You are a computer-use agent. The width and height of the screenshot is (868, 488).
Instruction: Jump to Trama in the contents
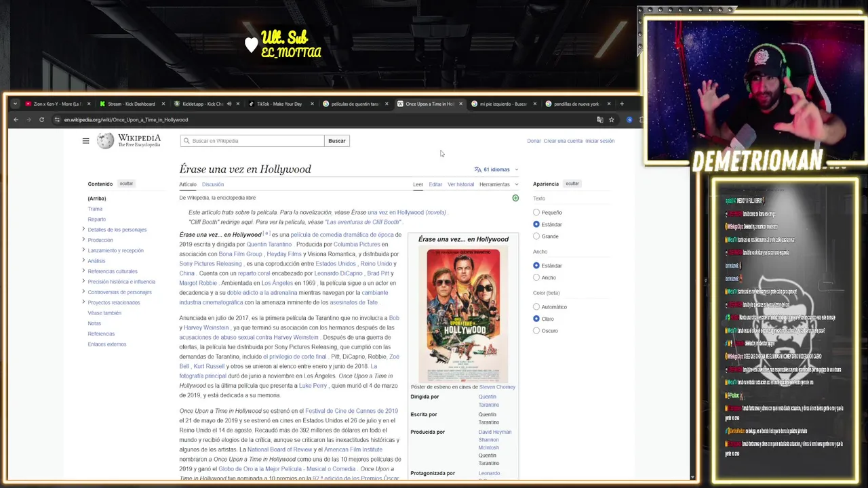(95, 209)
